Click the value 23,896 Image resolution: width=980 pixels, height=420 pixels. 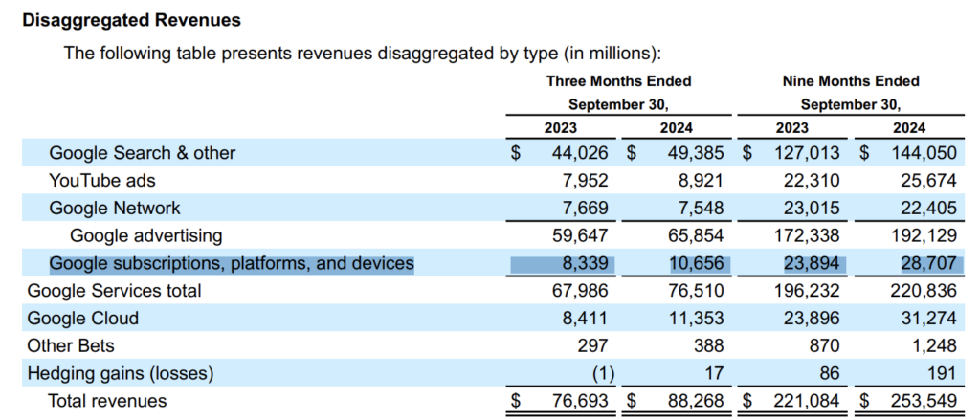tap(810, 319)
